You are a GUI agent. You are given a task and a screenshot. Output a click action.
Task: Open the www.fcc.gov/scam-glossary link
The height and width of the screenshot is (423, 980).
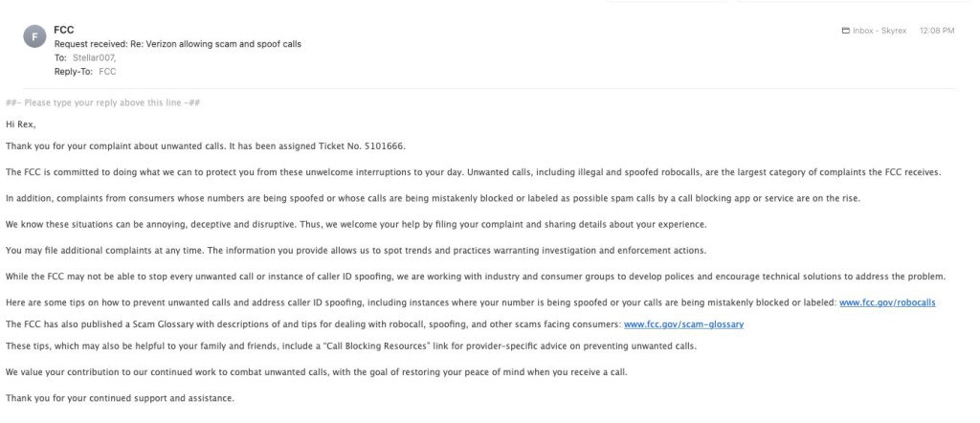tap(683, 323)
